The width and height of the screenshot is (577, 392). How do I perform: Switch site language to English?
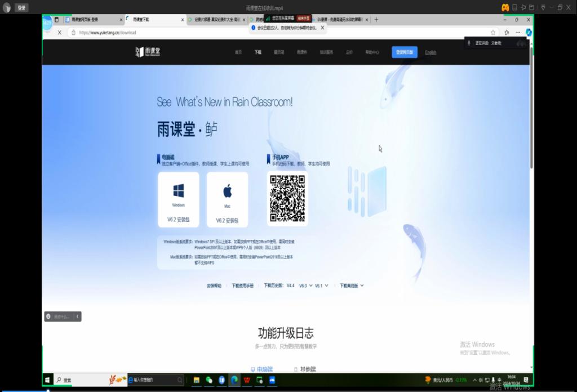point(430,52)
